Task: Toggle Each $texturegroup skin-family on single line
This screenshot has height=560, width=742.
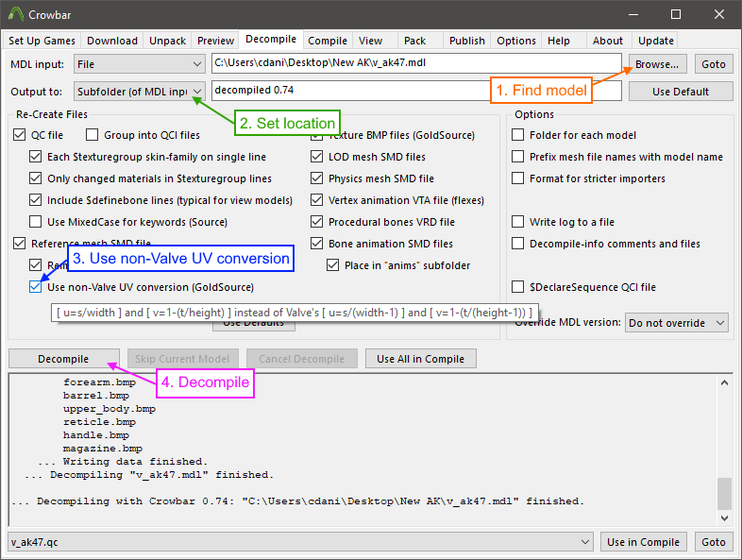Action: point(36,157)
